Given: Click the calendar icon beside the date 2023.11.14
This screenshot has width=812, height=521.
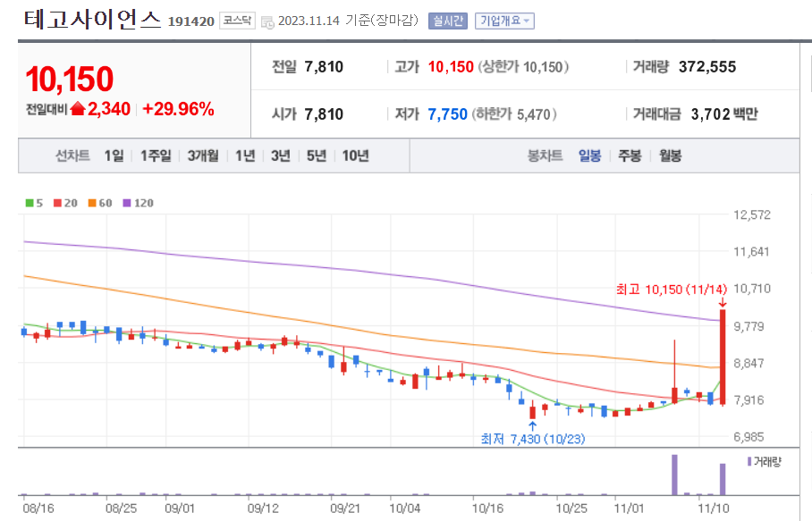Looking at the screenshot, I should [267, 21].
